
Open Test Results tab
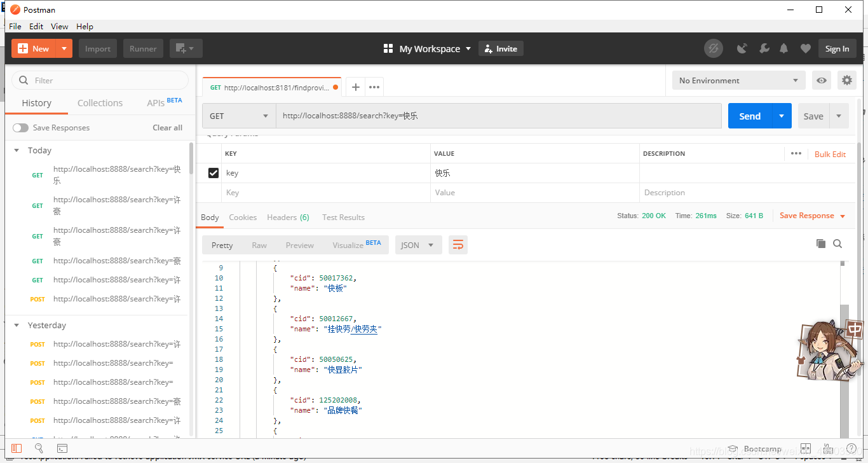[343, 218]
